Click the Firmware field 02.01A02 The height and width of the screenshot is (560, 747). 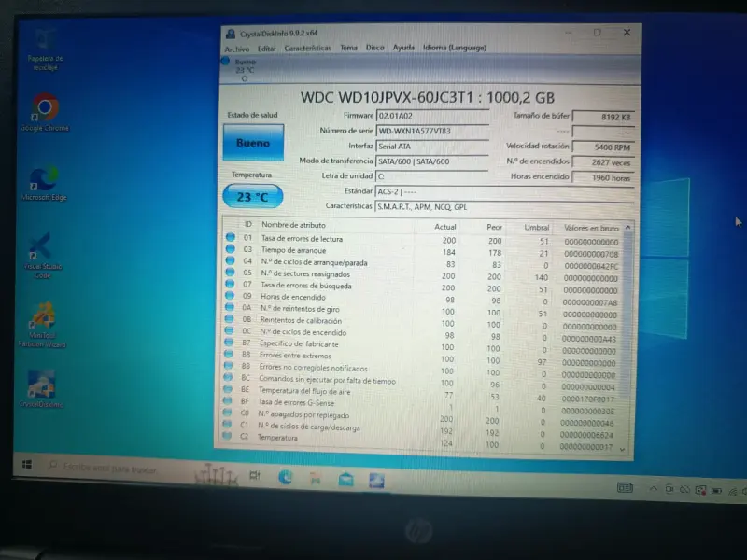(x=432, y=116)
